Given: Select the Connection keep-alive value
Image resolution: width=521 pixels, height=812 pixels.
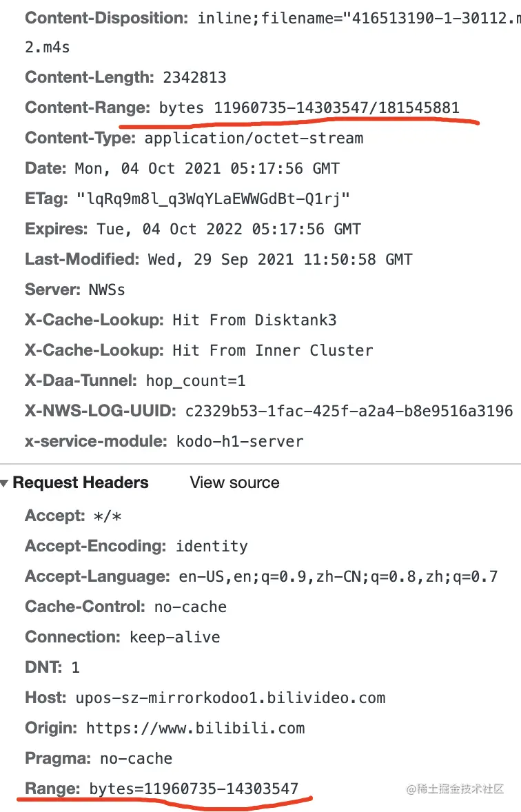Looking at the screenshot, I should 174,637.
